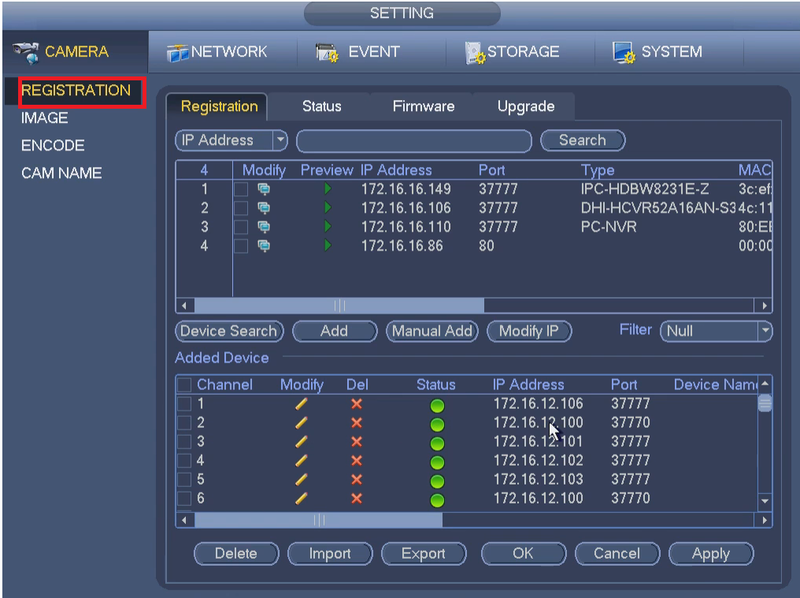Delete channel 3 using its red X icon
Screen dimensions: 800x598
[x=357, y=442]
